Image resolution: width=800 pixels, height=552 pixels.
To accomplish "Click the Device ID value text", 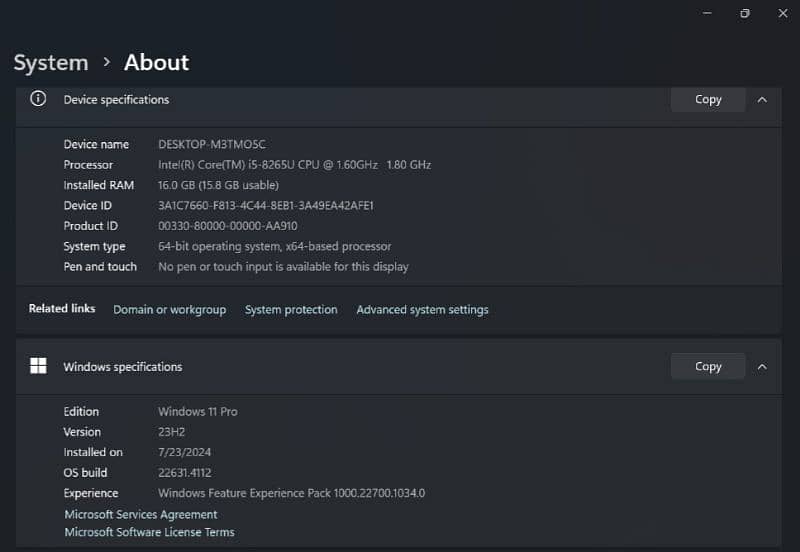I will click(265, 205).
